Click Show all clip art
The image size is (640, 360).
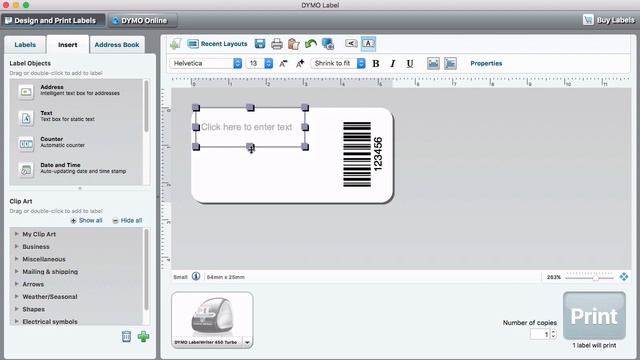[86, 220]
